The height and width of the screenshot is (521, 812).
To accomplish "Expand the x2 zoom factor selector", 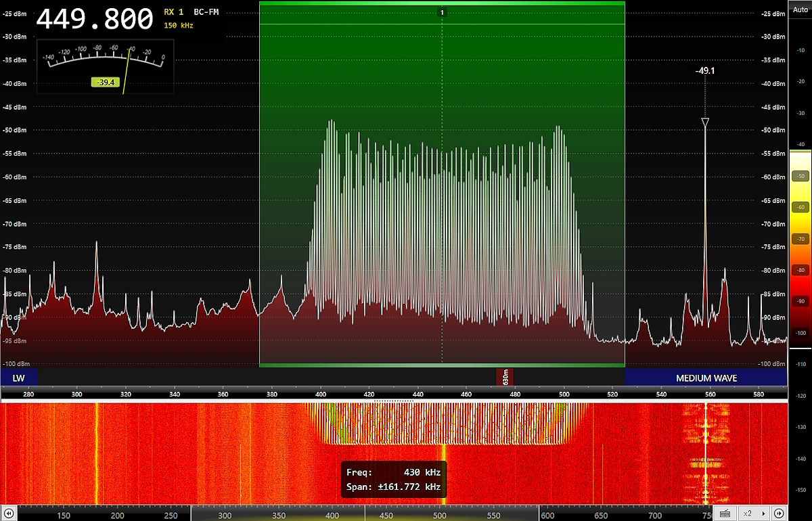I will point(753,514).
